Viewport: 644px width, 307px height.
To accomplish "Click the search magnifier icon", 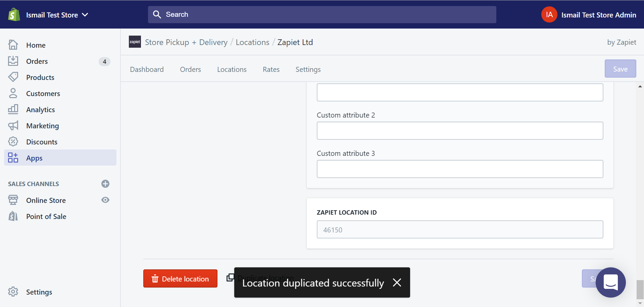I will 157,14.
